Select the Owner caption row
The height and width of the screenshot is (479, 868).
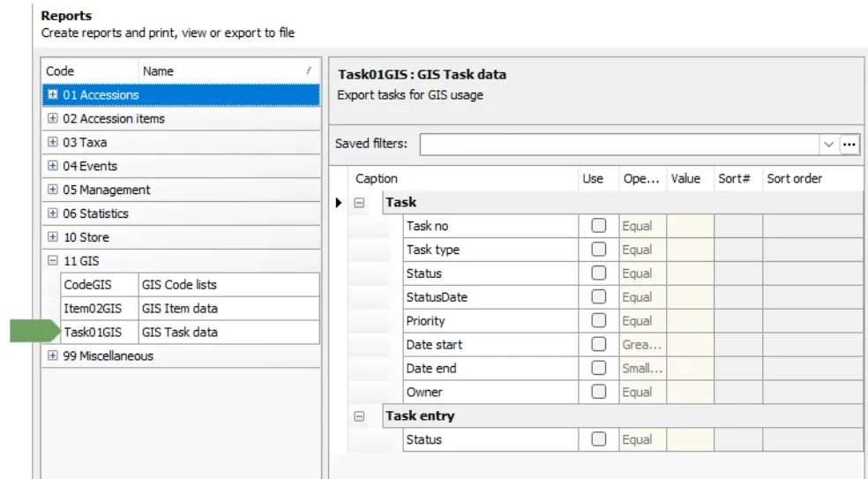click(491, 392)
